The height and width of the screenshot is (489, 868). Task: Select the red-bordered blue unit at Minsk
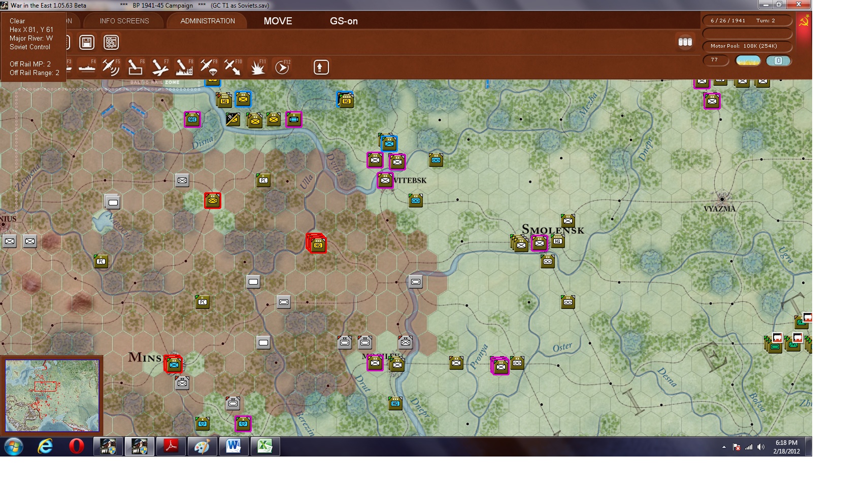tap(173, 364)
